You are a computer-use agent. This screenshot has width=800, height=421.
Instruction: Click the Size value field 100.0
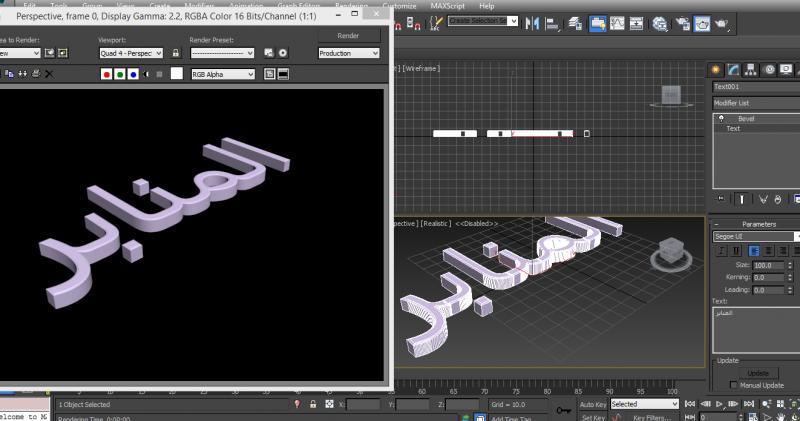pyautogui.click(x=769, y=265)
